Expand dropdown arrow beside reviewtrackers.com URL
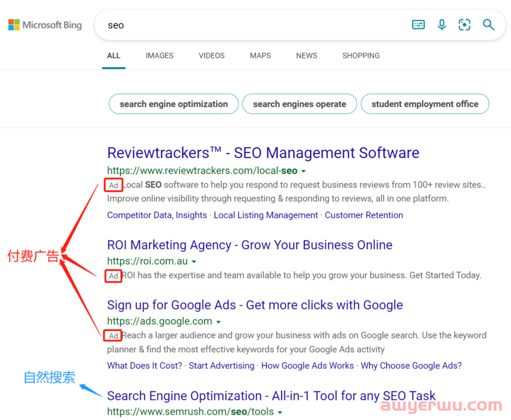Image resolution: width=511 pixels, height=420 pixels. click(303, 171)
